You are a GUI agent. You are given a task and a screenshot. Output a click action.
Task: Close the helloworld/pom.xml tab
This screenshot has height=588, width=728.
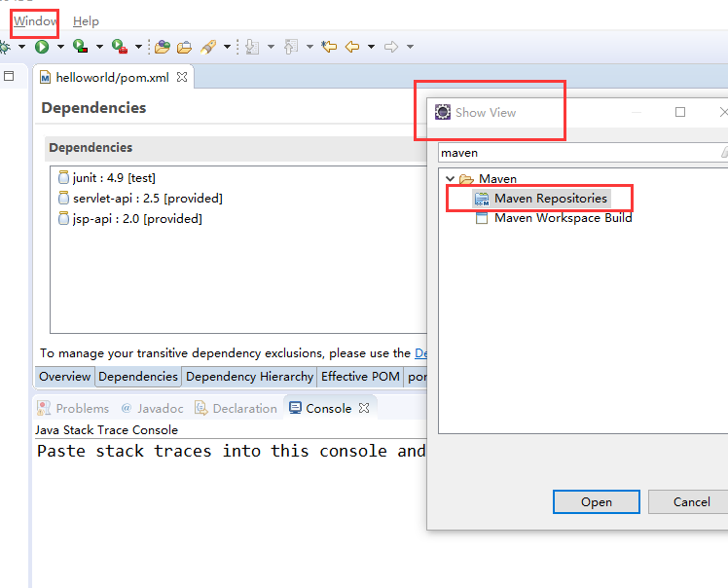(182, 77)
